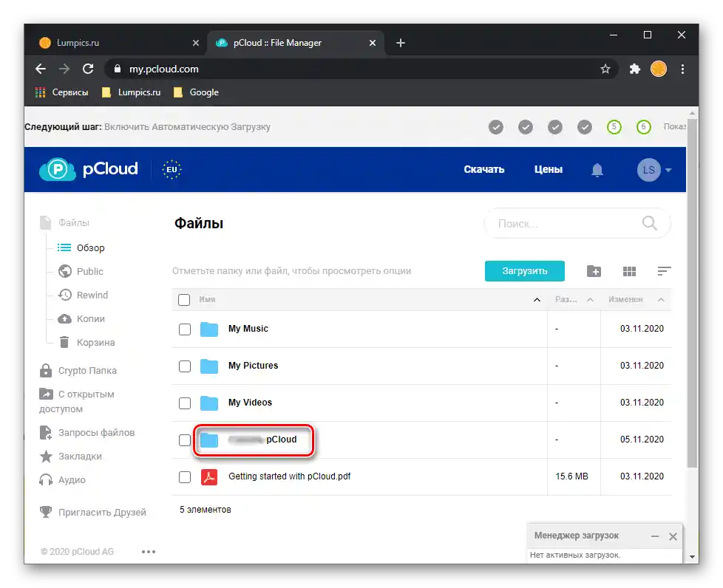
Task: Click Скачать in the header
Action: [x=484, y=170]
